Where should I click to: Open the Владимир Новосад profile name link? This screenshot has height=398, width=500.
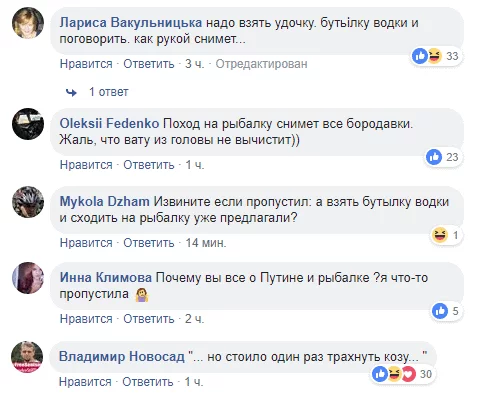click(x=122, y=356)
